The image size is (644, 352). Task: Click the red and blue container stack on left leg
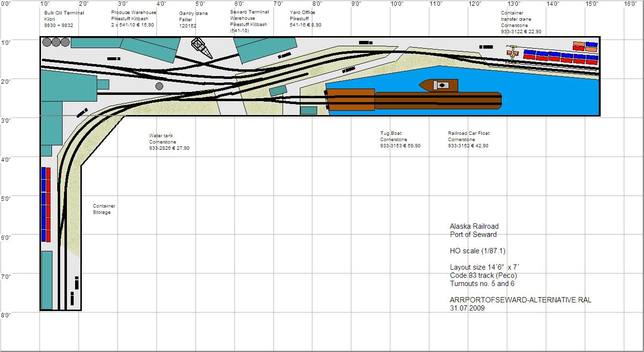[x=46, y=204]
